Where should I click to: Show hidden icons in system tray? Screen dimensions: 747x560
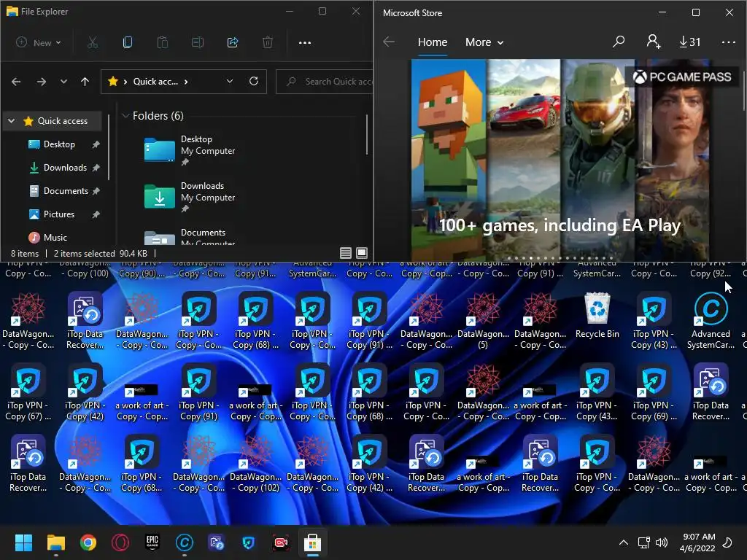coord(623,542)
